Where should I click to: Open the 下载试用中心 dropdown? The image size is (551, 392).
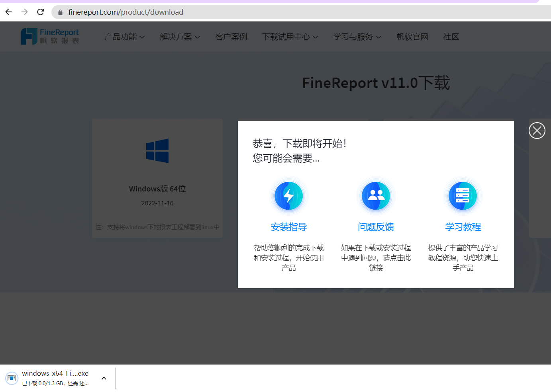[290, 37]
